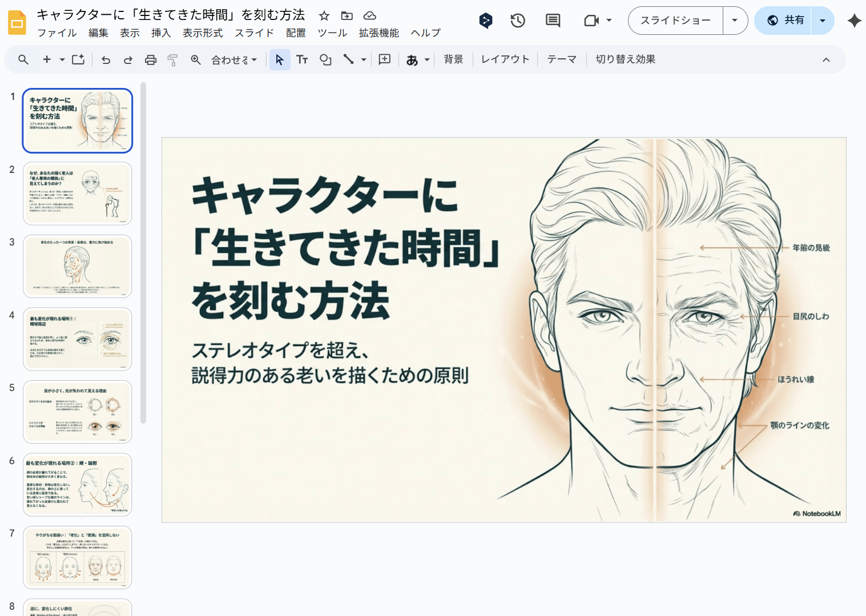Print the presentation using printer icon
The height and width of the screenshot is (616, 866).
(150, 60)
